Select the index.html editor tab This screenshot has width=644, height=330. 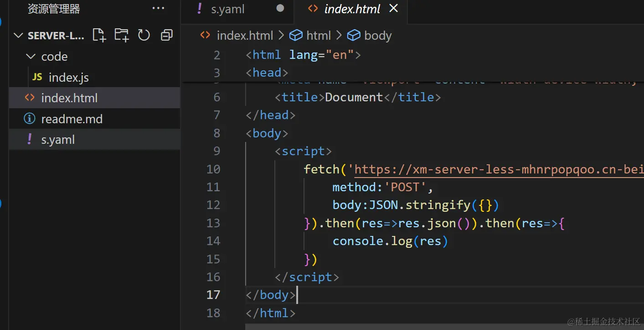coord(351,9)
